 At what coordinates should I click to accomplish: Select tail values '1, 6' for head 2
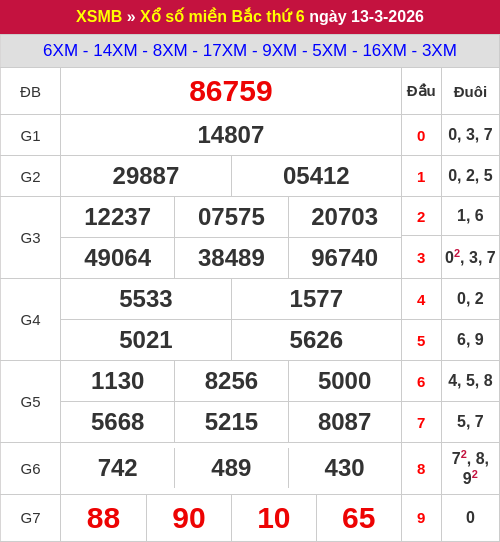(x=470, y=216)
